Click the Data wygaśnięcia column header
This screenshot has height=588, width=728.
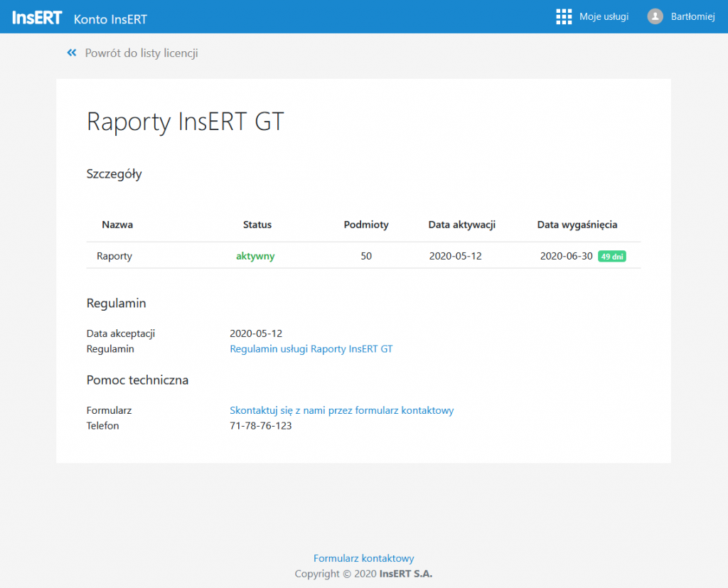click(577, 225)
